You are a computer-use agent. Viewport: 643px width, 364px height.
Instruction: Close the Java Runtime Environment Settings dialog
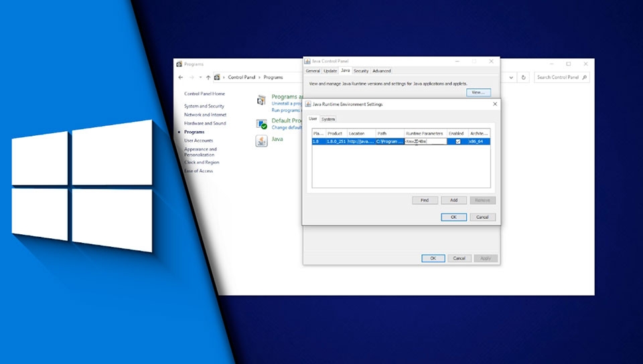click(495, 104)
